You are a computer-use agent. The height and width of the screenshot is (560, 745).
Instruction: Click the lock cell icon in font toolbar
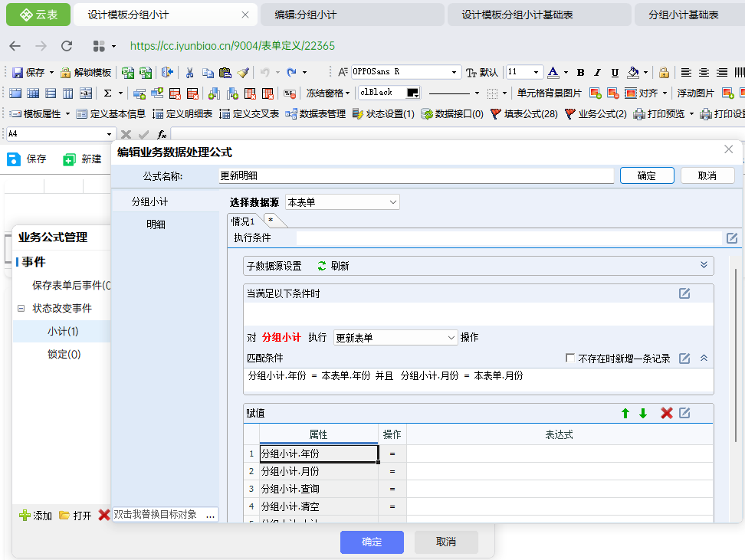tap(664, 72)
